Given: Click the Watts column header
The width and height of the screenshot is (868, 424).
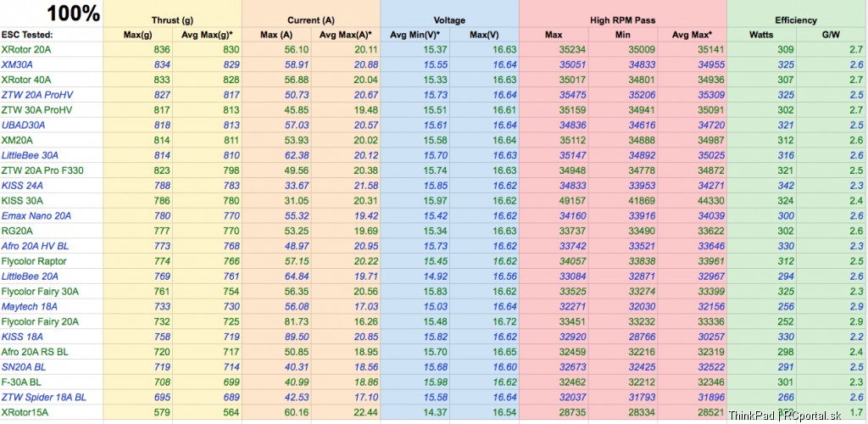Looking at the screenshot, I should click(x=761, y=35).
